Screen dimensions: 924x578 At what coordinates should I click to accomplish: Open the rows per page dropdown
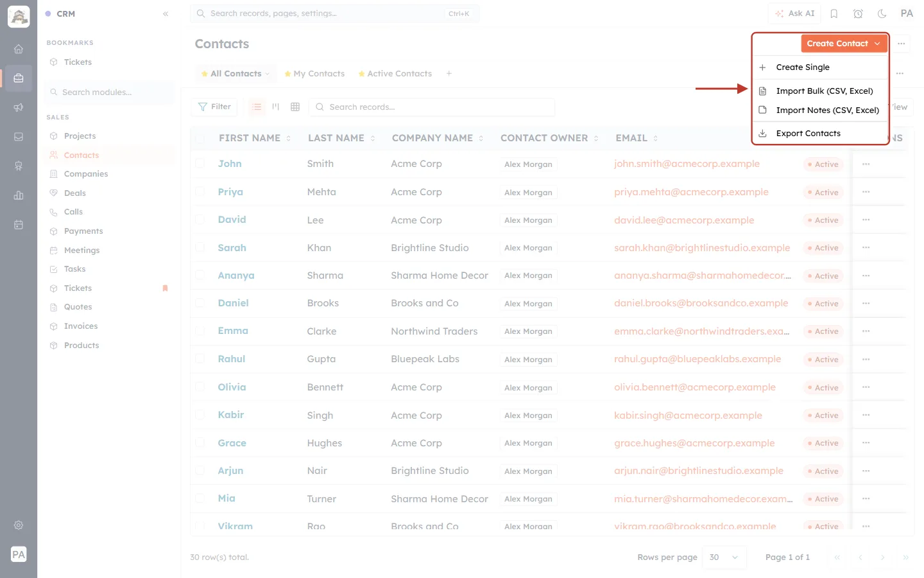(x=724, y=557)
